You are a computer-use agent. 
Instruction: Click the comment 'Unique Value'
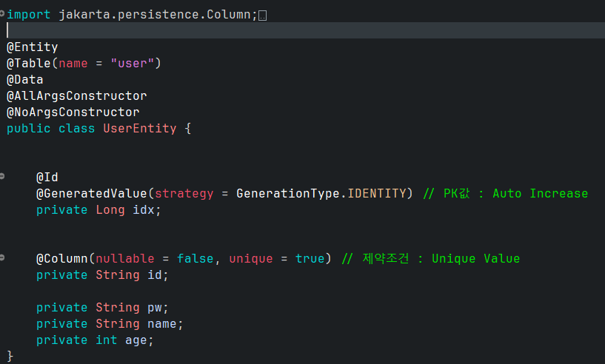coord(475,259)
